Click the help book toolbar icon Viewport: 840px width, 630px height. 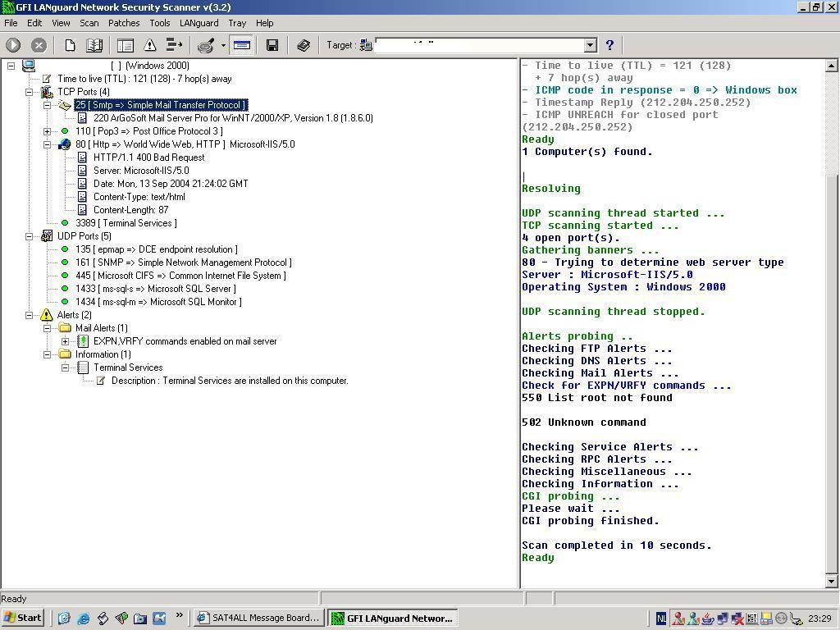[x=304, y=46]
